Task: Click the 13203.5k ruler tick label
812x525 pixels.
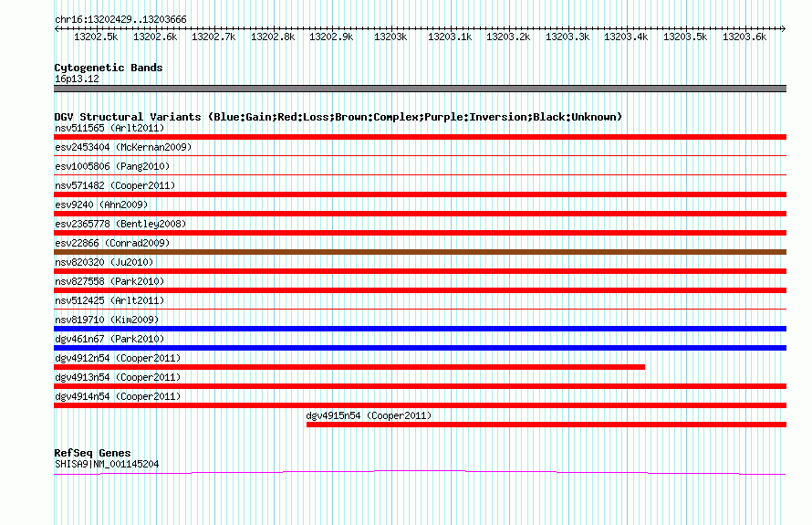Action: tap(685, 37)
